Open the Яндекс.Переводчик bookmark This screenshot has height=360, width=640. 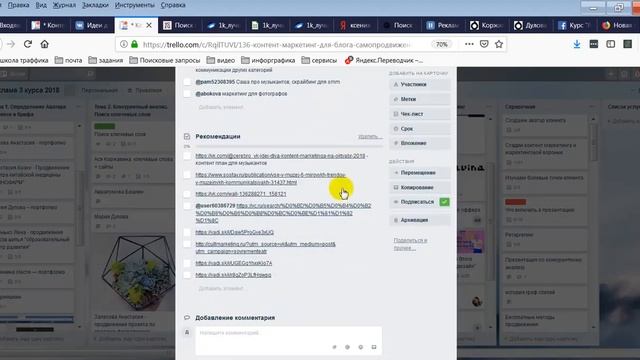384,60
